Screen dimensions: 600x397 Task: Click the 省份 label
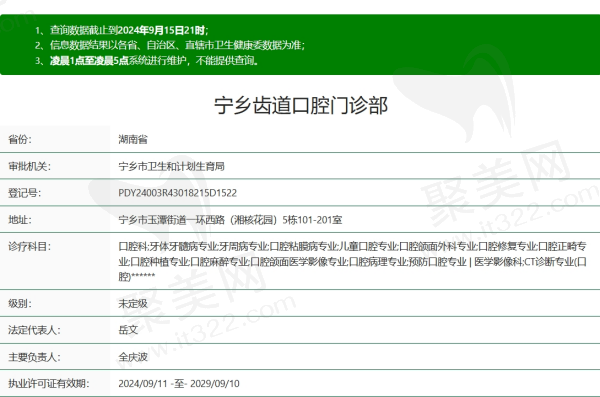coord(20,139)
